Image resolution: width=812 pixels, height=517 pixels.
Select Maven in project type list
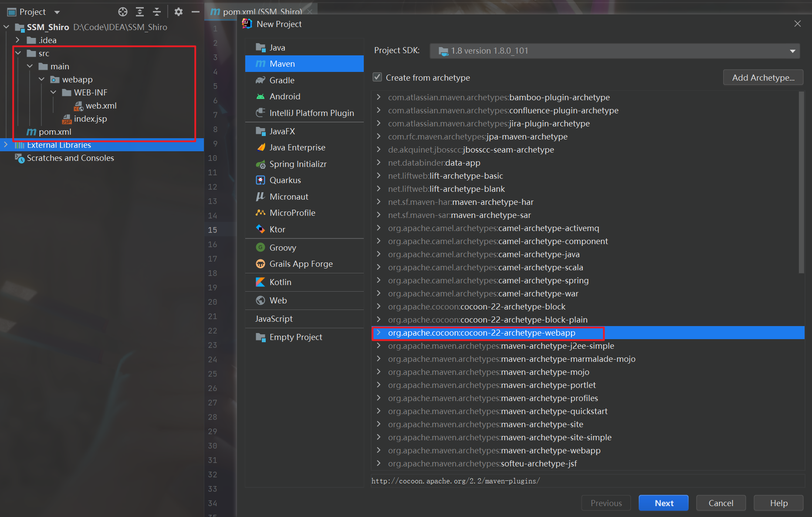click(x=304, y=64)
